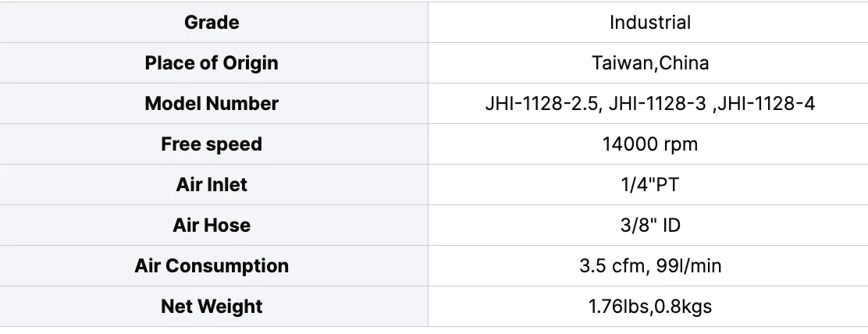868x334 pixels.
Task: Click the word Origin in the table
Action: coord(251,63)
